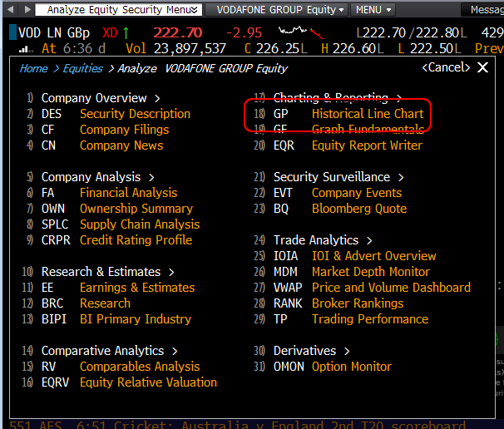Open the intraday sparkline chart thumbnail
The height and width of the screenshot is (429, 504).
(x=301, y=32)
